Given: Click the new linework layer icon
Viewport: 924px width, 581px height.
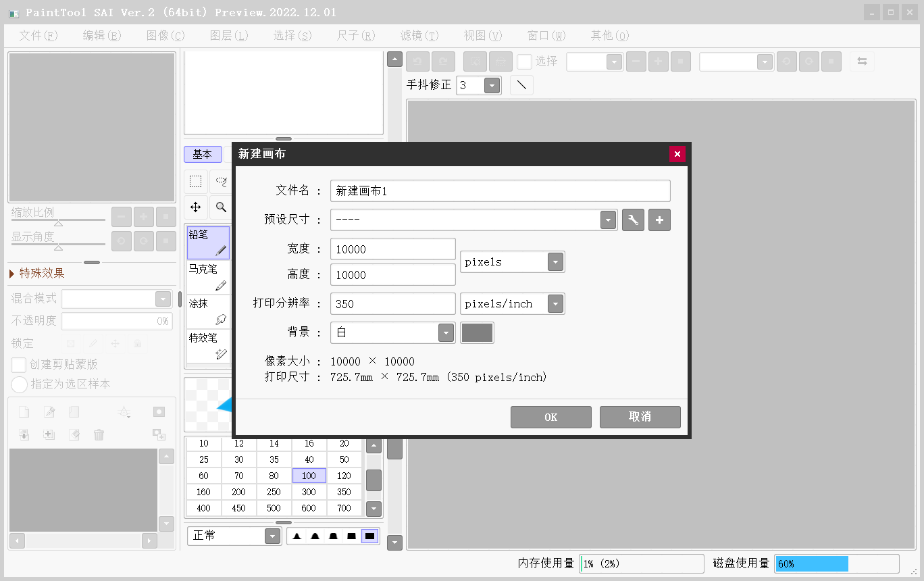Looking at the screenshot, I should click(x=49, y=412).
